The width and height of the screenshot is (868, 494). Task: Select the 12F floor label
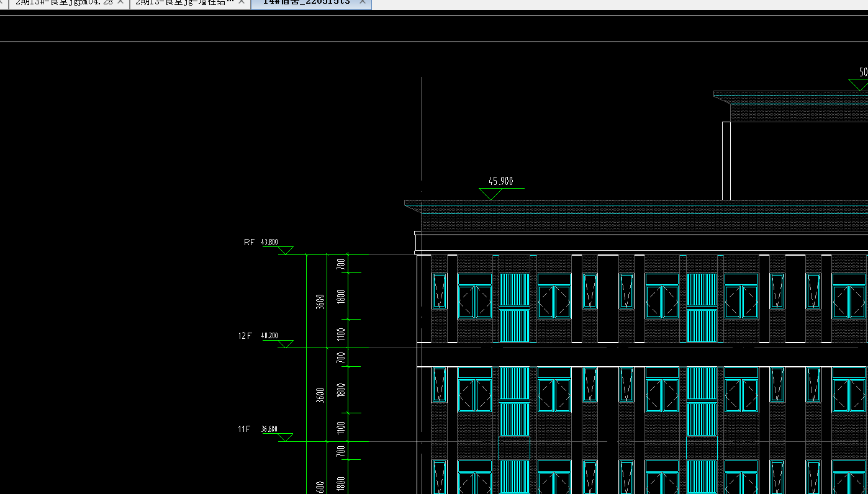coord(245,336)
